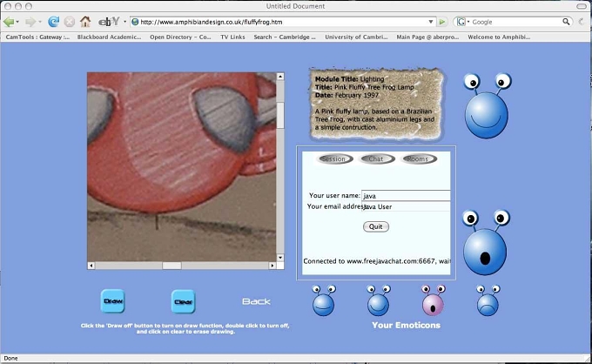The height and width of the screenshot is (364, 592).
Task: Click the Clear drawing button
Action: click(183, 301)
